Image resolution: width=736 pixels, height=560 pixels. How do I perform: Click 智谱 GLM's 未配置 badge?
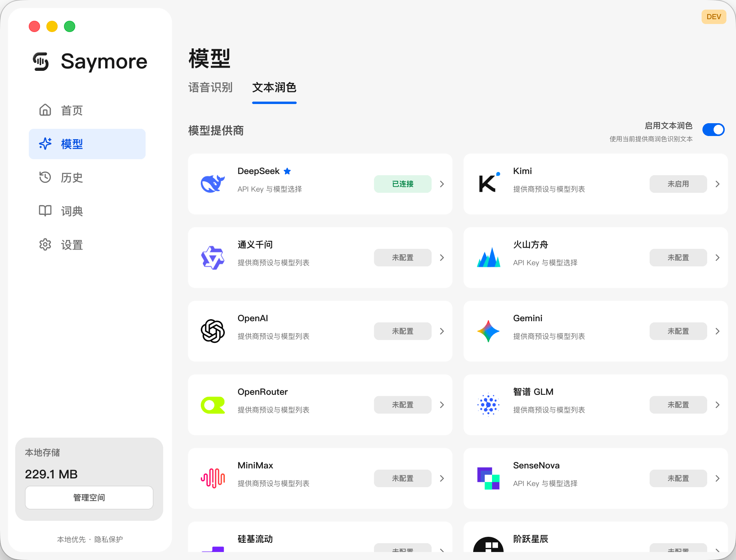click(678, 405)
